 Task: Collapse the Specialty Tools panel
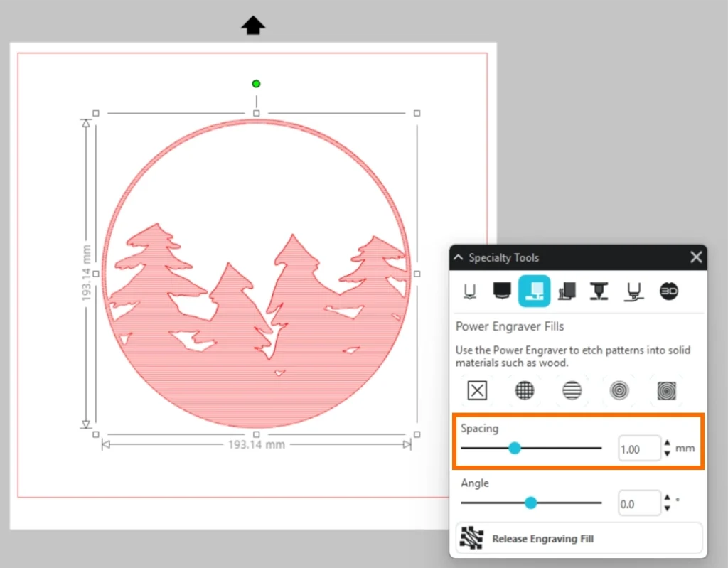pos(459,258)
